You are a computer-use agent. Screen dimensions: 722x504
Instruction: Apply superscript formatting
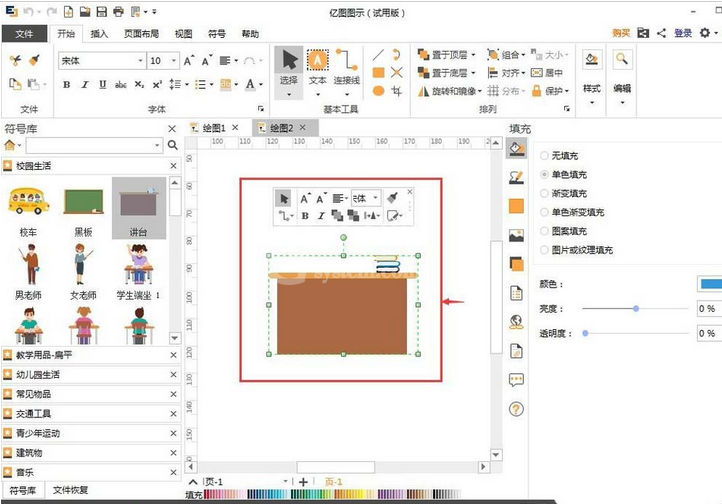(157, 84)
